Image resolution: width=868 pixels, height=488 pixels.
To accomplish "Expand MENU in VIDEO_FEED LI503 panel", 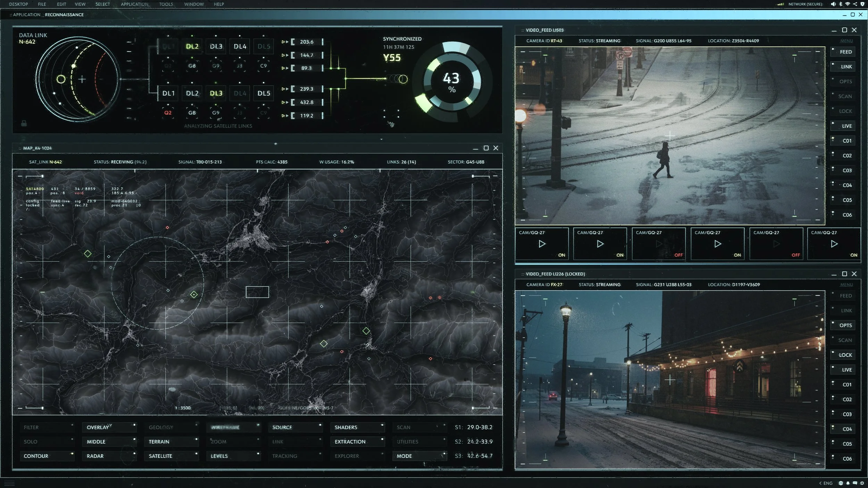I will [x=846, y=41].
